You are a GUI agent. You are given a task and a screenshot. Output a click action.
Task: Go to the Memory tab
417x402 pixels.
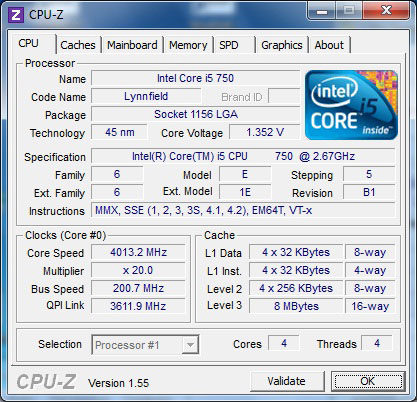tap(188, 45)
